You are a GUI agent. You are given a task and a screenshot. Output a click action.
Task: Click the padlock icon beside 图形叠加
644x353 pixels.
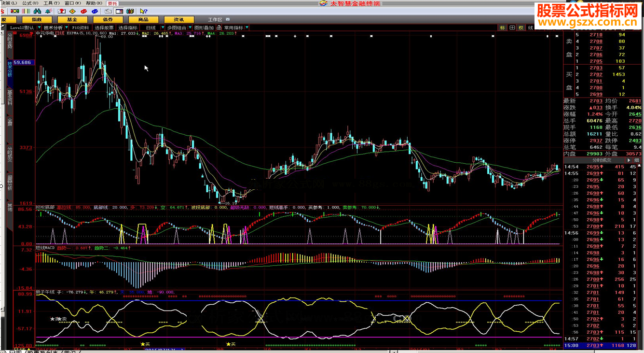pos(219,28)
